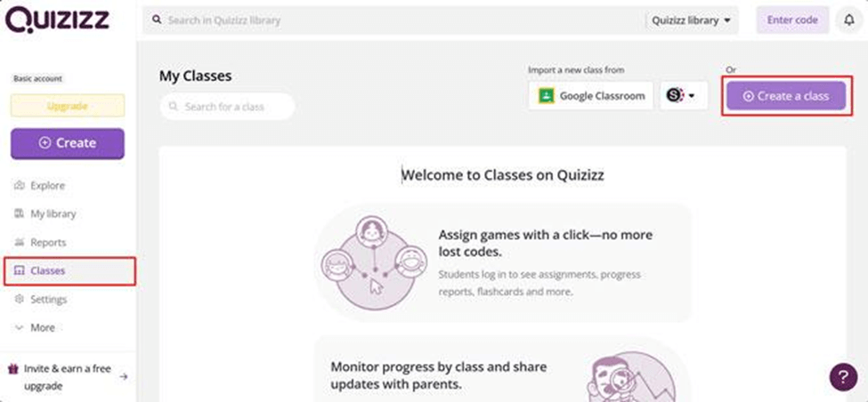Click the yellow Upgrade button
Viewport: 868px width, 402px height.
pyautogui.click(x=68, y=106)
